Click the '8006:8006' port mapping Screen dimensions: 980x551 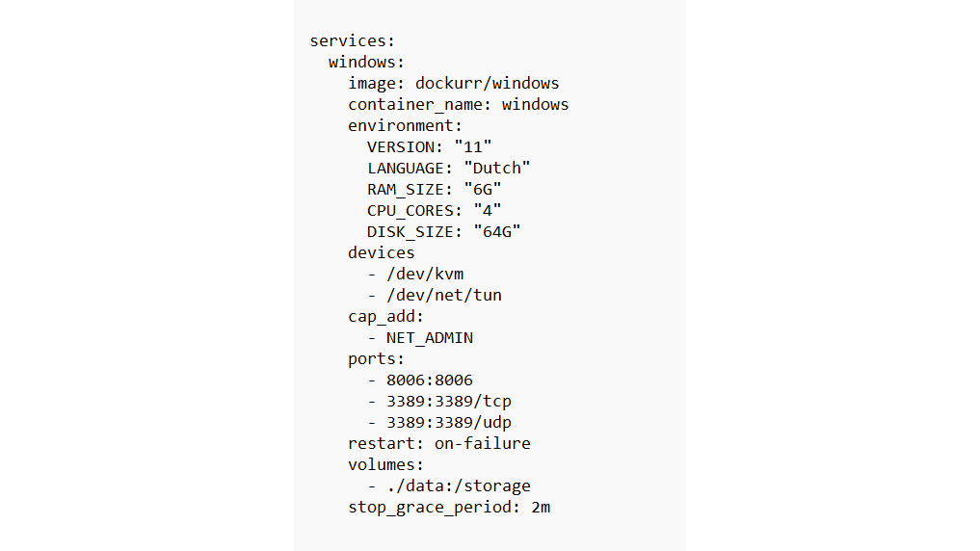pos(429,380)
